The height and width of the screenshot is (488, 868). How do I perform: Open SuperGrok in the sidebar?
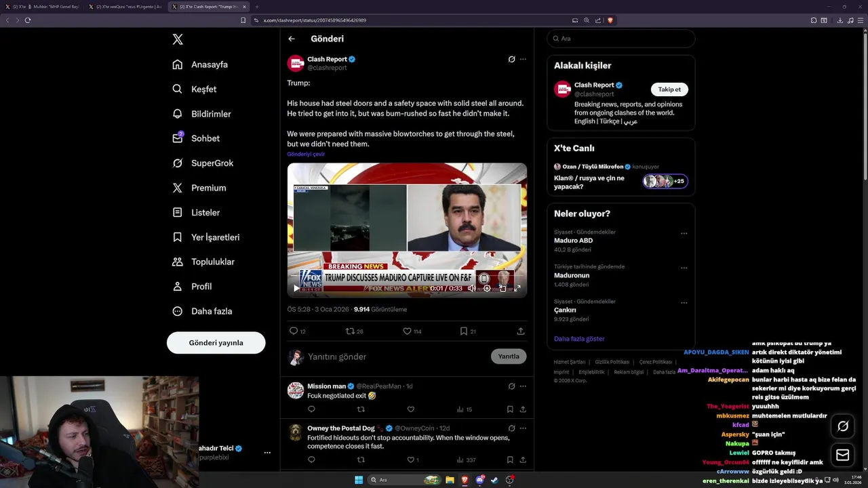click(203, 163)
